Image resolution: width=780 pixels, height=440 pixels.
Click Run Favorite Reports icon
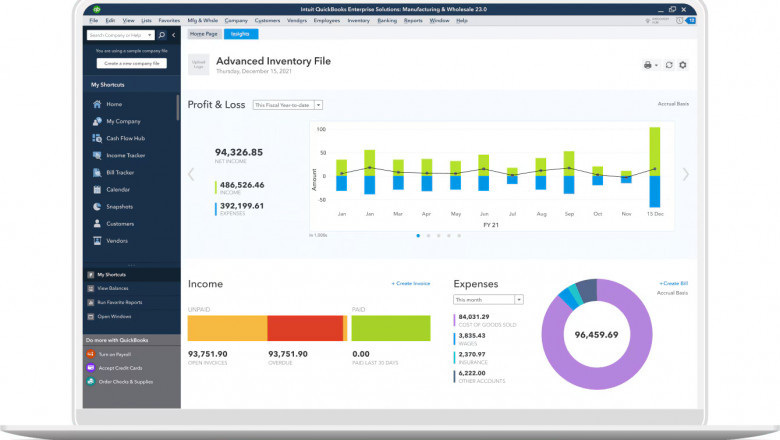tap(91, 302)
